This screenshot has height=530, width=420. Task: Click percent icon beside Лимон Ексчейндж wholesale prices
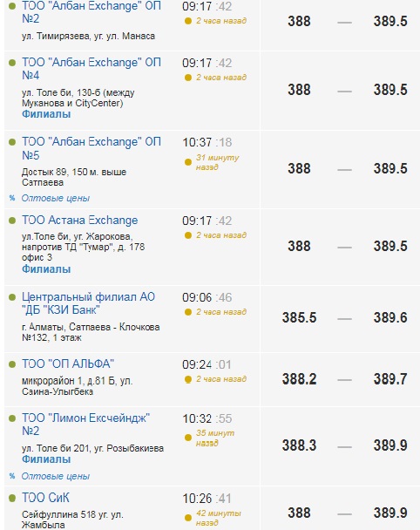(x=12, y=476)
